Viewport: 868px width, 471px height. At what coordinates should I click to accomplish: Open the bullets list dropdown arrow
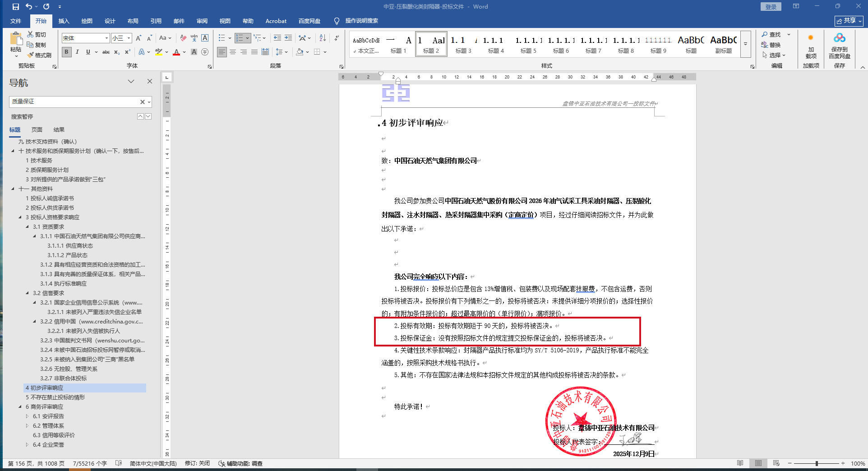230,38
